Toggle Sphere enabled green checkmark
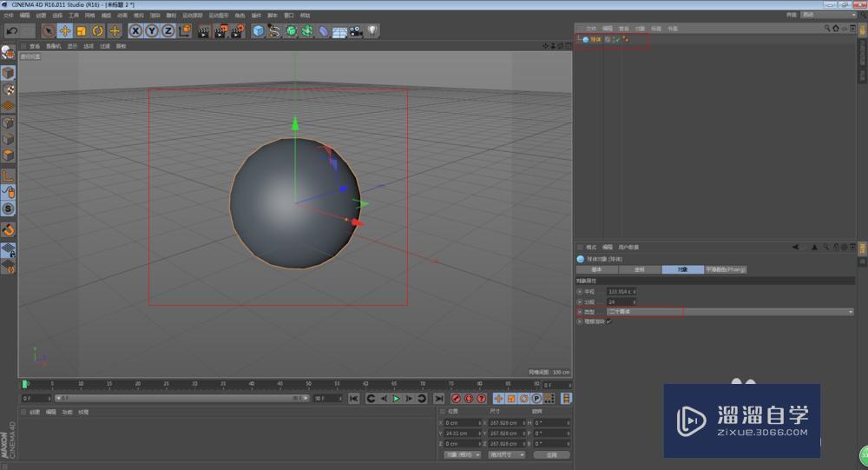Viewport: 868px width, 470px height. 616,39
